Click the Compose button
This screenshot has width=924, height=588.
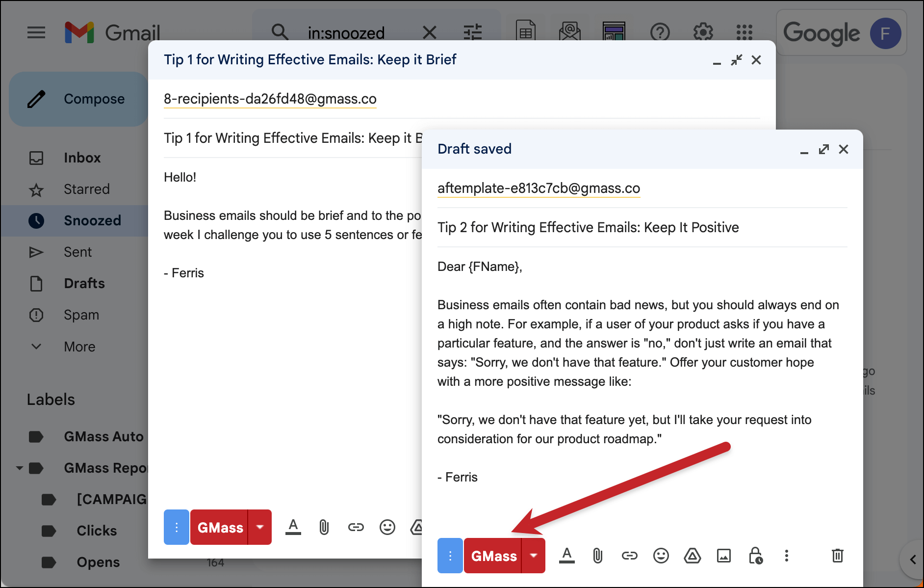tap(78, 99)
